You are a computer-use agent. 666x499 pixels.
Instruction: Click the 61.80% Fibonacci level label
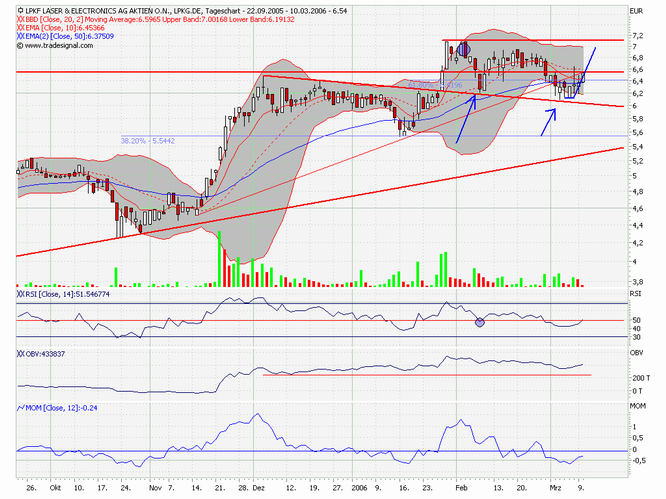pos(435,85)
